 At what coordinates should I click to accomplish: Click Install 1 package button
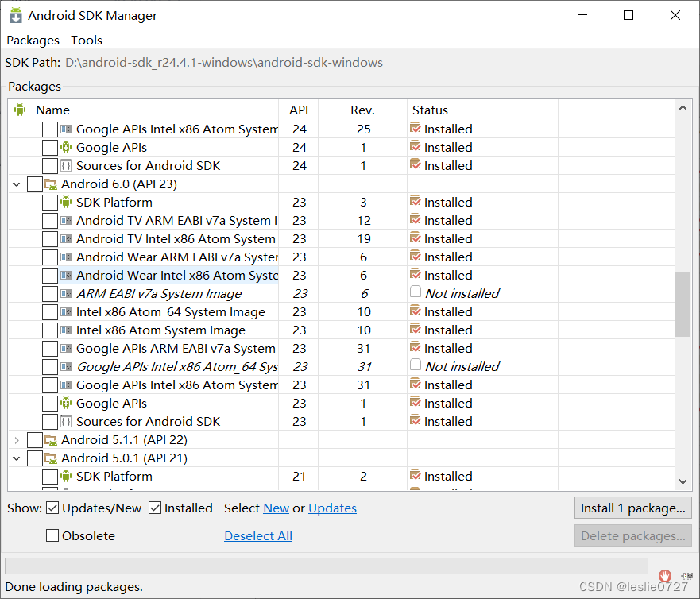coord(633,508)
